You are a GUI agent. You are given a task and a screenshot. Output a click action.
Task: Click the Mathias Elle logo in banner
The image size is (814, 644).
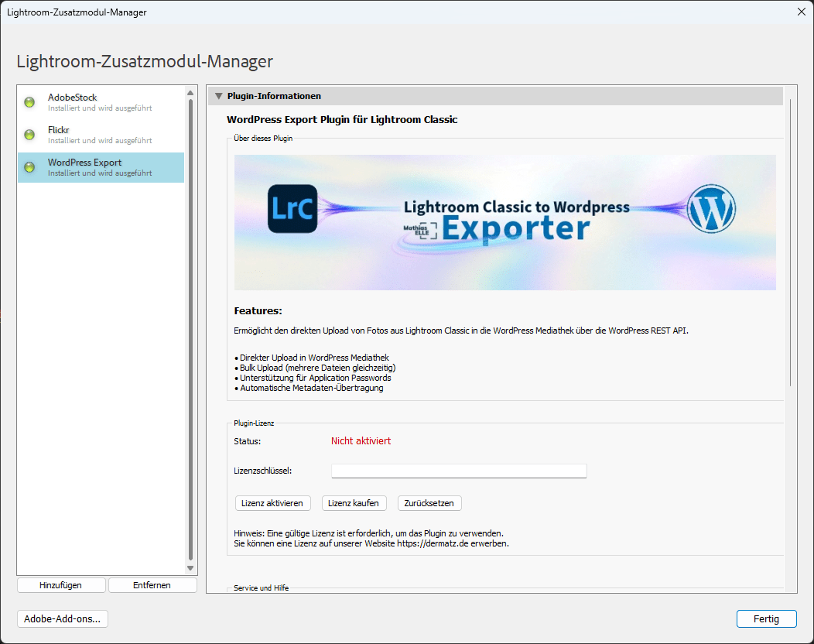[420, 230]
